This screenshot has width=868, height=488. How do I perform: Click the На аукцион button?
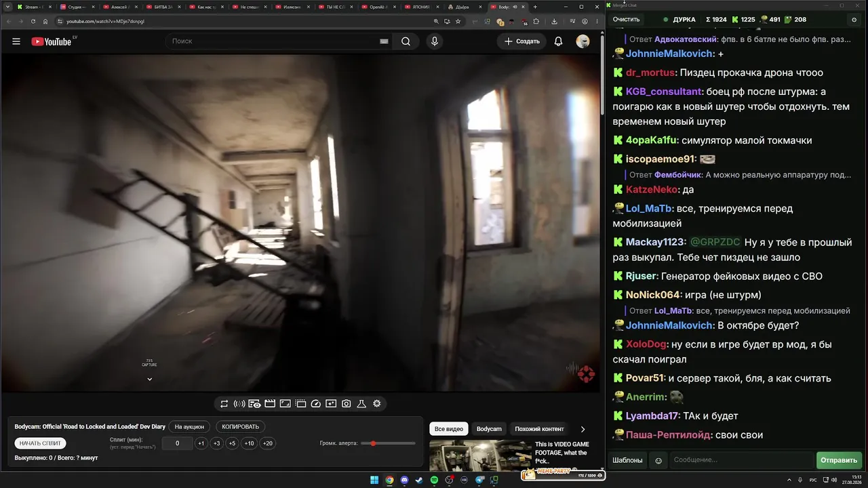(x=189, y=427)
